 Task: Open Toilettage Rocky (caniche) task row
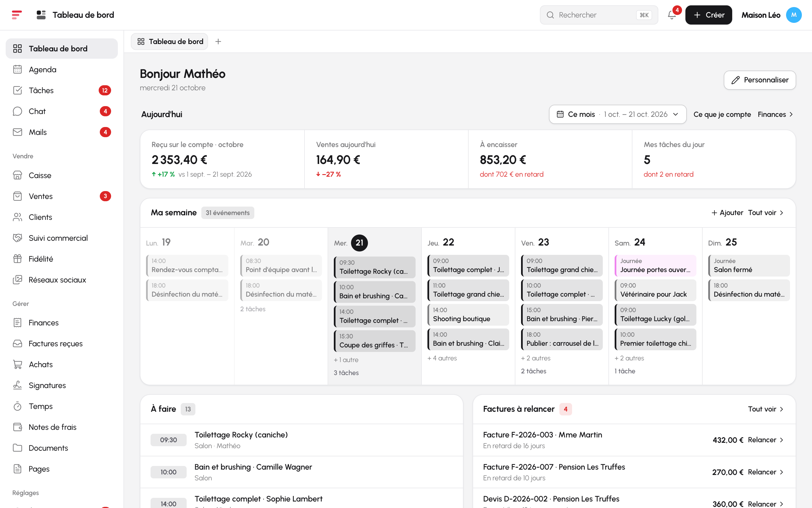pyautogui.click(x=301, y=440)
